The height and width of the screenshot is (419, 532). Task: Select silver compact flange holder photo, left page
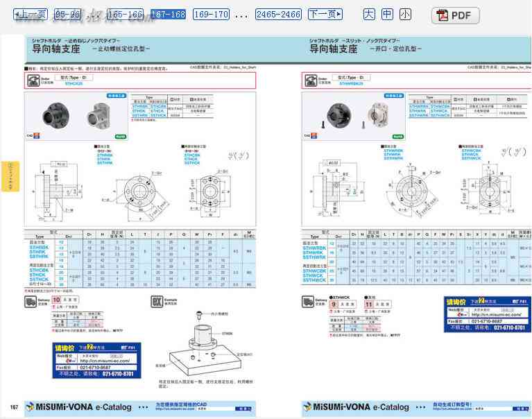[98, 117]
